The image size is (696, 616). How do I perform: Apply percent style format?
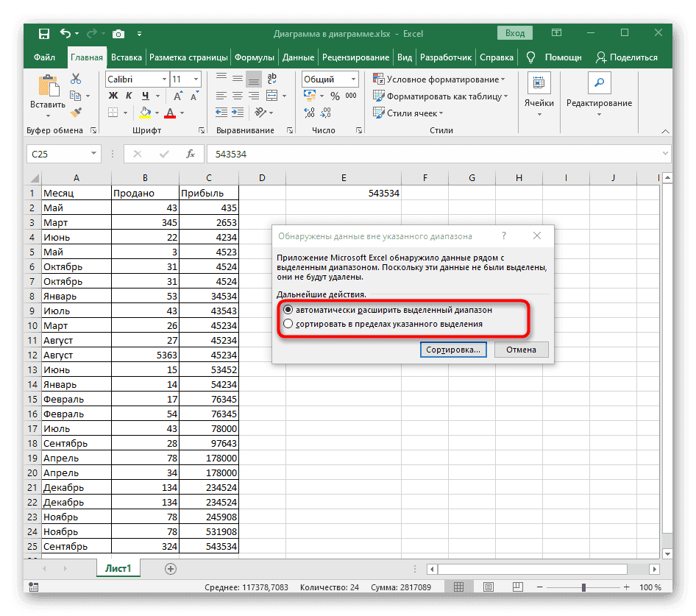335,96
